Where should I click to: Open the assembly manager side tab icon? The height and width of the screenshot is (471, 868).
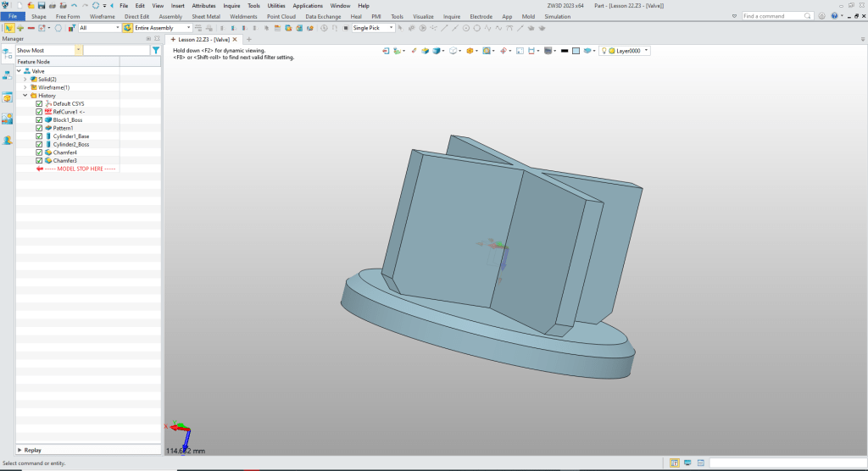[7, 75]
